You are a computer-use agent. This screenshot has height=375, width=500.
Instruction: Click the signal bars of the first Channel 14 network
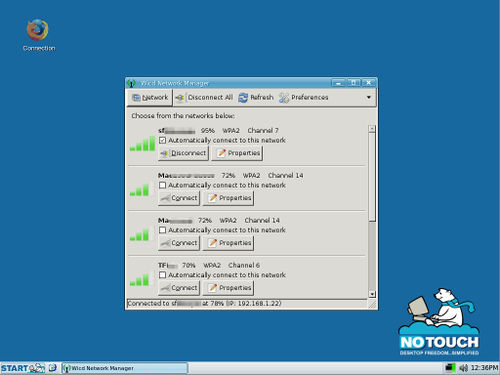pos(139,190)
